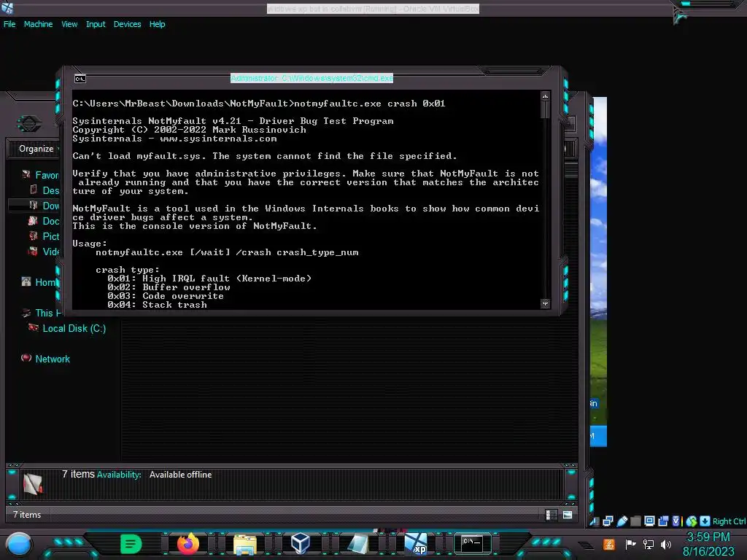Click the VirtualBox network status icon
This screenshot has width=747, height=560.
coord(608,521)
